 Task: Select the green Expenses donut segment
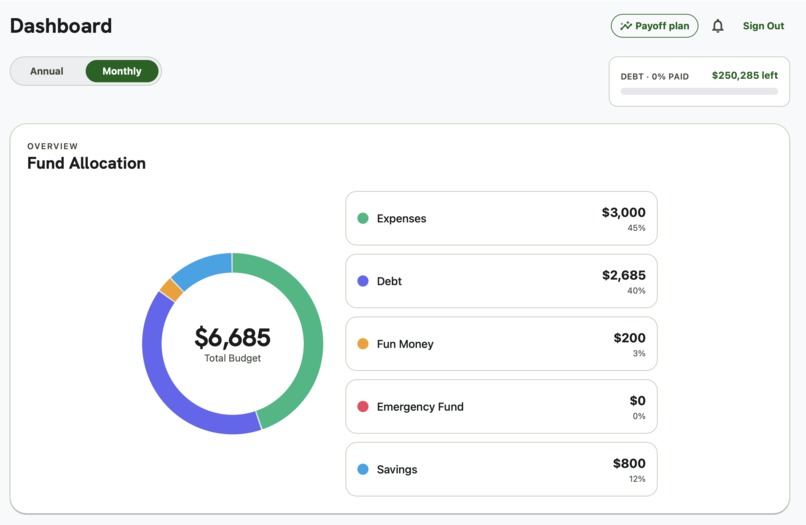pyautogui.click(x=312, y=329)
